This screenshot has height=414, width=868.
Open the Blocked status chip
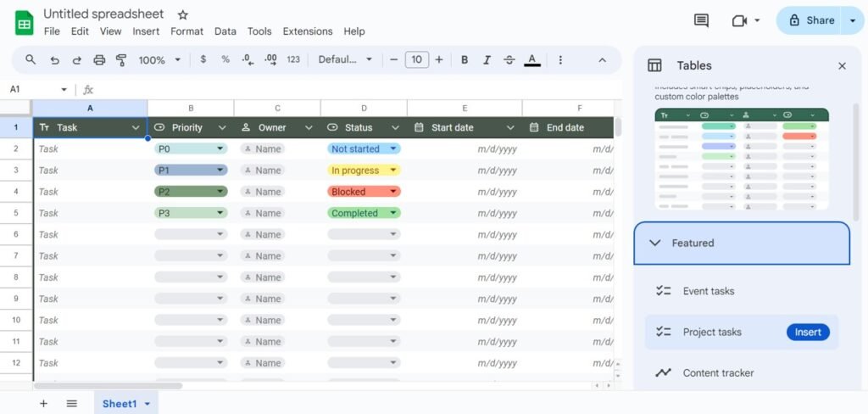point(364,192)
